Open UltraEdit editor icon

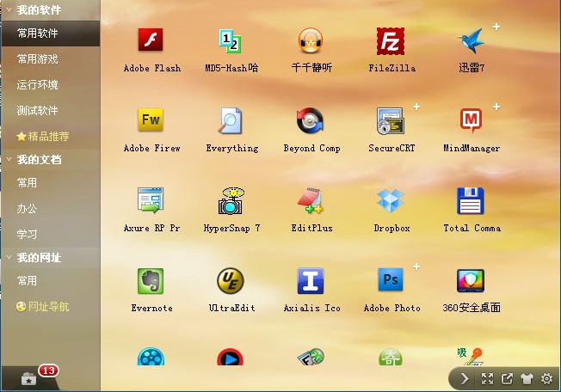[231, 280]
